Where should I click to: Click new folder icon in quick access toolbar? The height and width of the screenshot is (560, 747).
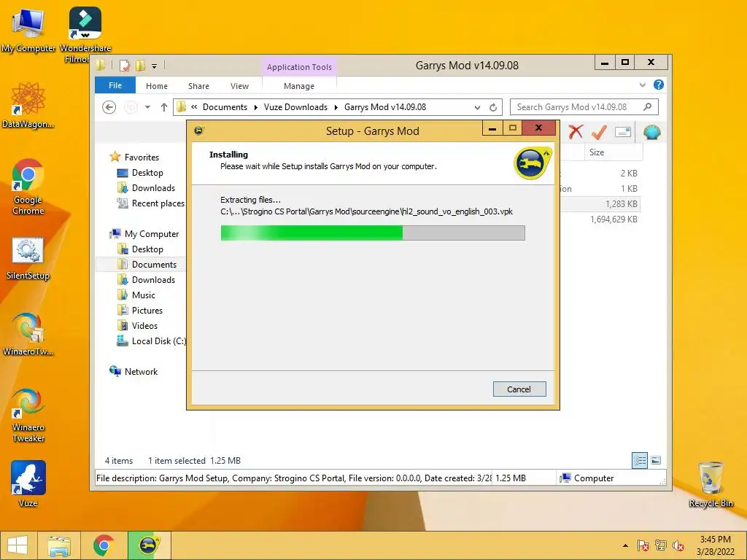point(141,66)
